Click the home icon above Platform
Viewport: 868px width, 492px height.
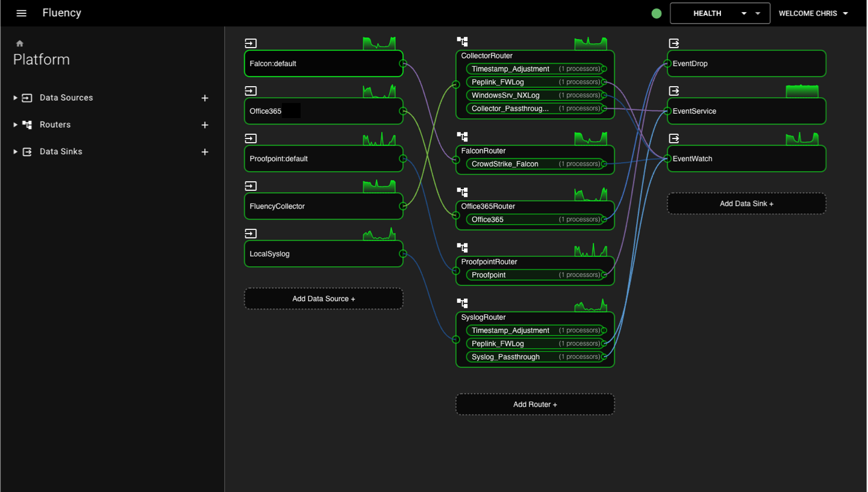click(x=20, y=43)
